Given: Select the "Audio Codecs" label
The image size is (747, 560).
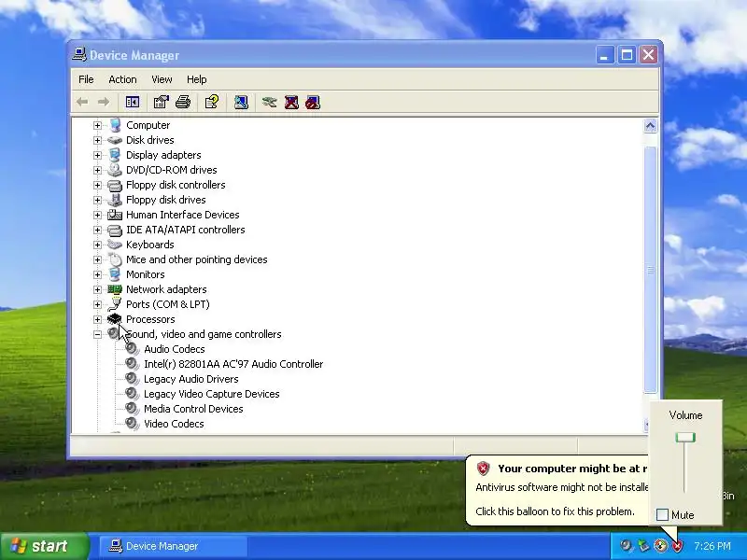Looking at the screenshot, I should tap(175, 349).
